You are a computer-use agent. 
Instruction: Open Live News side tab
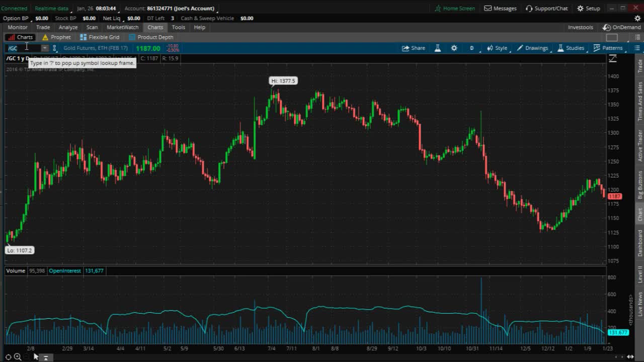640,304
